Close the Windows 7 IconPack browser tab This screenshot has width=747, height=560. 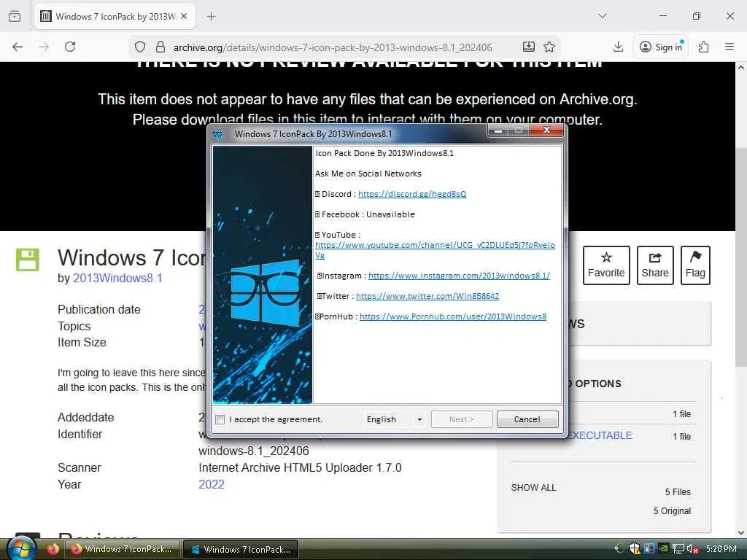pyautogui.click(x=184, y=16)
